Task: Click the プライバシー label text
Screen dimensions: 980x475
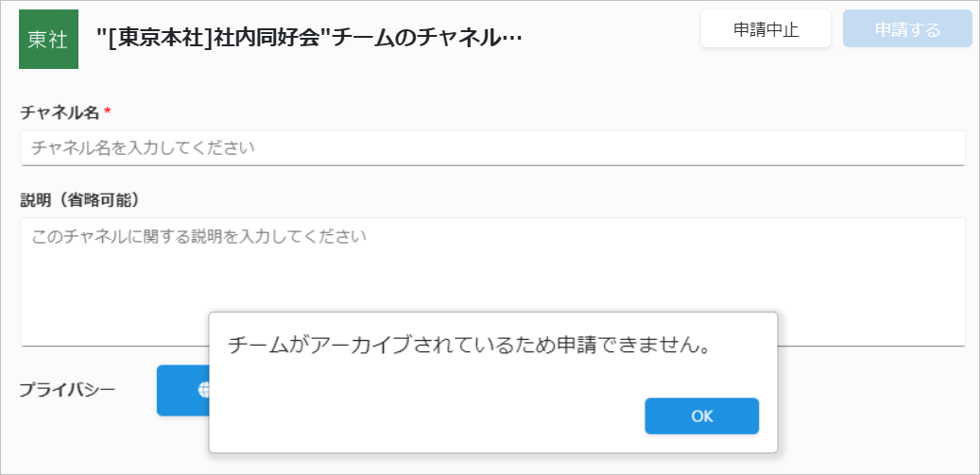Action: 67,390
